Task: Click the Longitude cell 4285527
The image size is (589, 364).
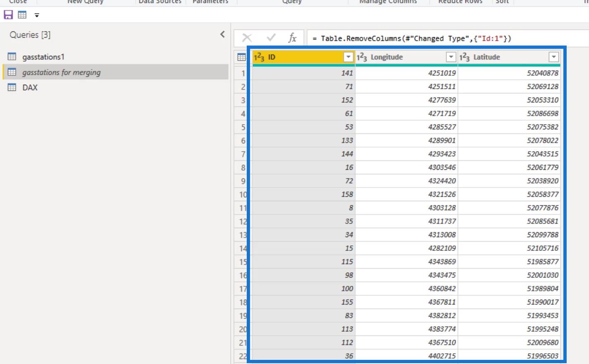Action: tap(406, 127)
